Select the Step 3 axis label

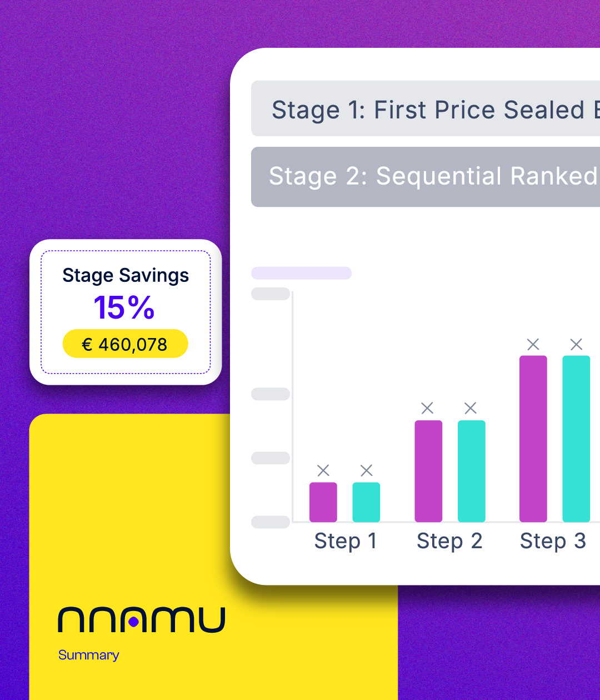point(553,541)
